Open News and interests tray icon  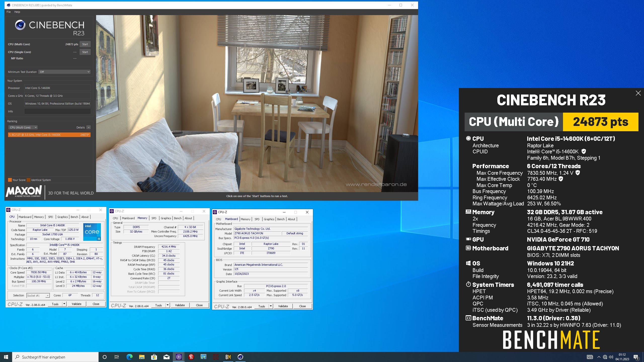[x=590, y=357]
